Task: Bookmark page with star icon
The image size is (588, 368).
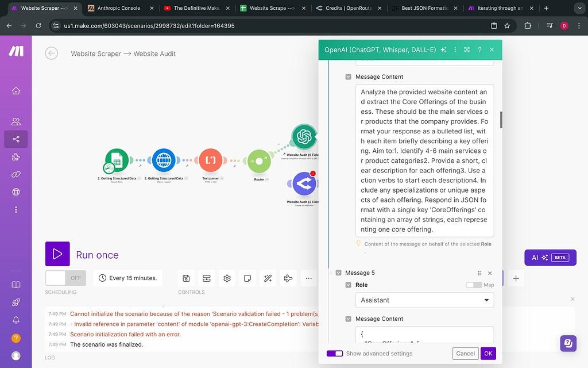Action: pos(507,25)
